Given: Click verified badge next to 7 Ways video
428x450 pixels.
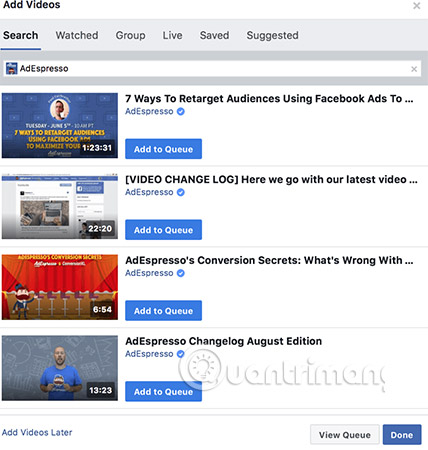Looking at the screenshot, I should 181,111.
